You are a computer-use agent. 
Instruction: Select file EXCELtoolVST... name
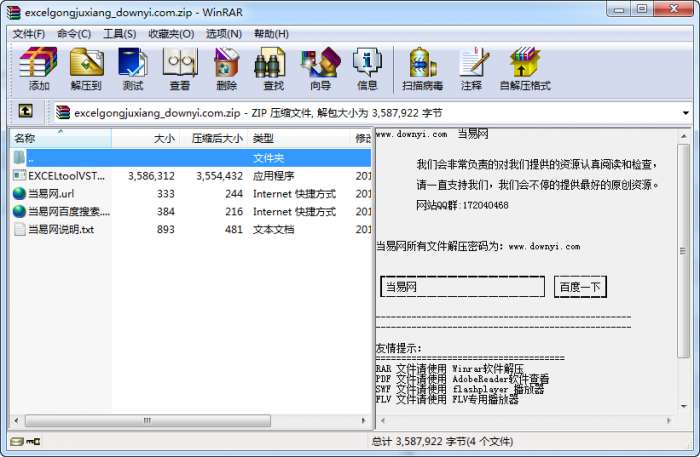[x=67, y=176]
